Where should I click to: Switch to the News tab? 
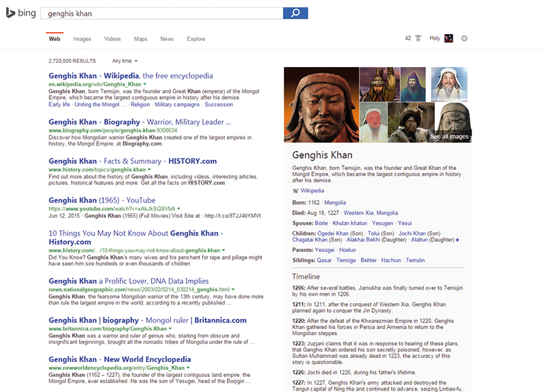click(x=167, y=39)
